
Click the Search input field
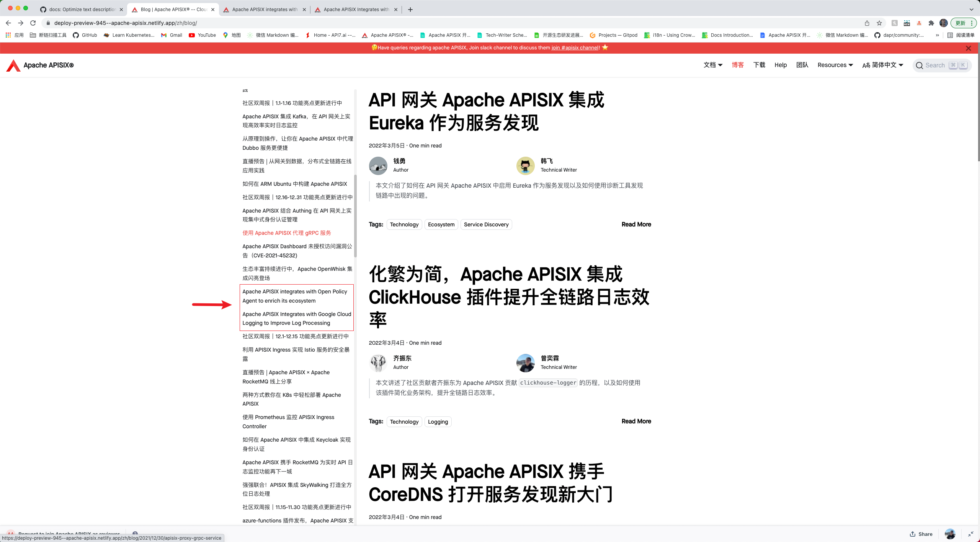tap(935, 65)
